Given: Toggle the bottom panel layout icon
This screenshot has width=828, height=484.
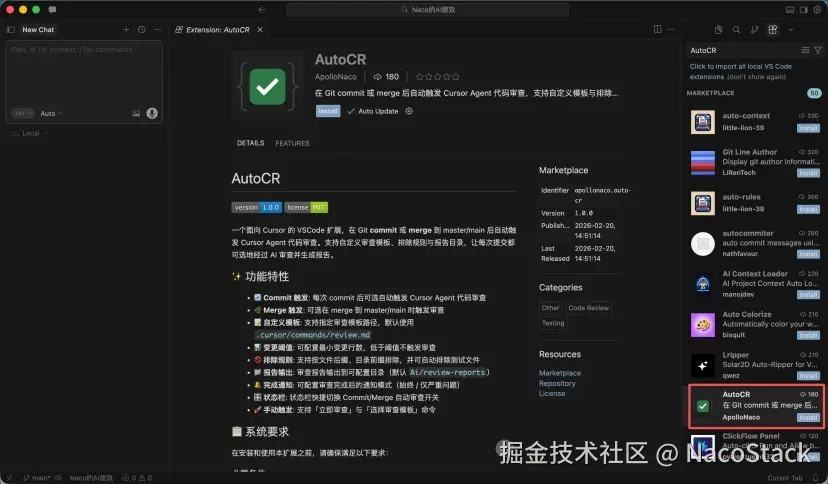Looking at the screenshot, I should coord(790,10).
